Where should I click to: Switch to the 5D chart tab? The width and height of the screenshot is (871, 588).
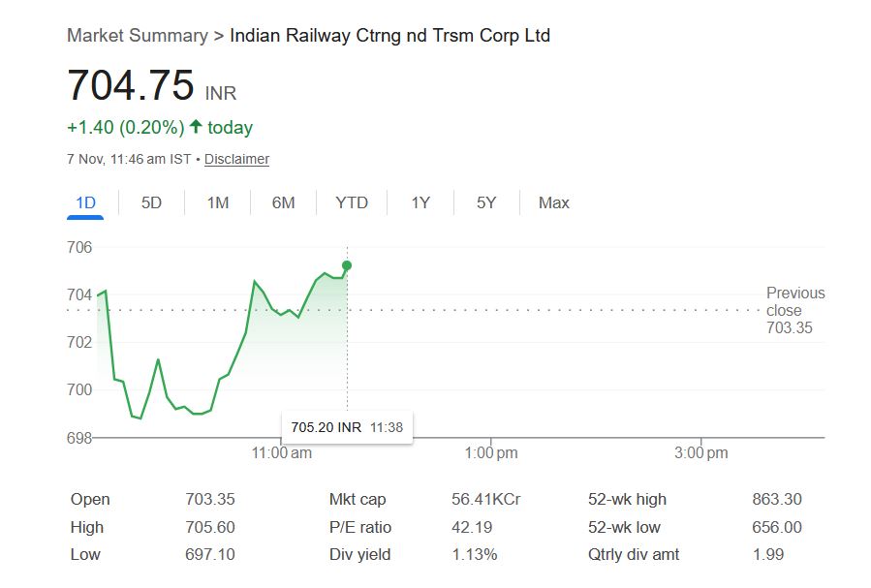[x=151, y=202]
